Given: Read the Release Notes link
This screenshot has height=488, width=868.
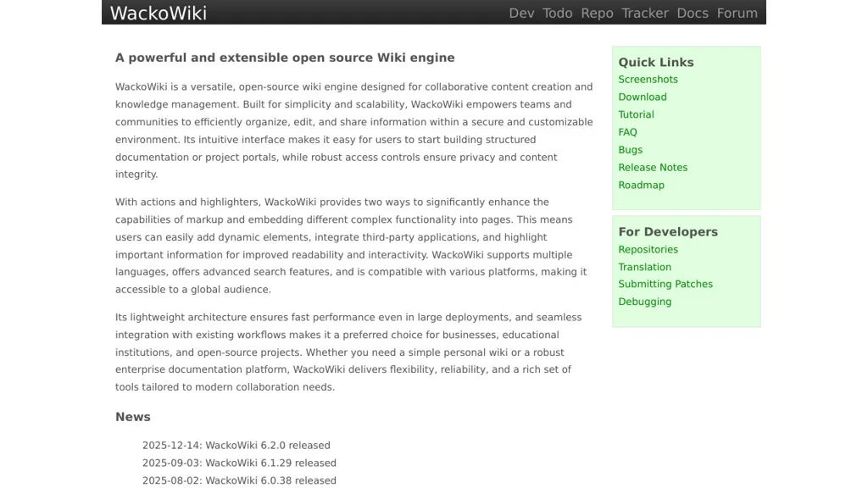Looking at the screenshot, I should tap(653, 168).
